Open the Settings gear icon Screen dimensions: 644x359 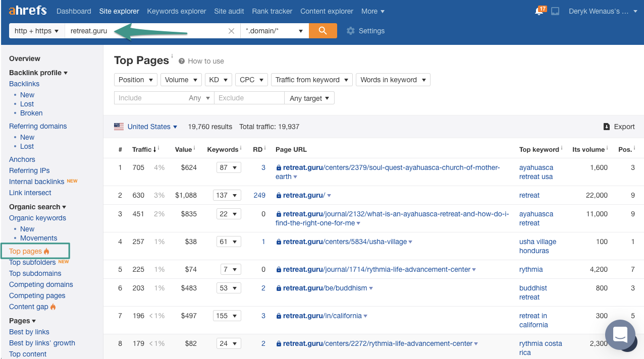[x=350, y=31]
